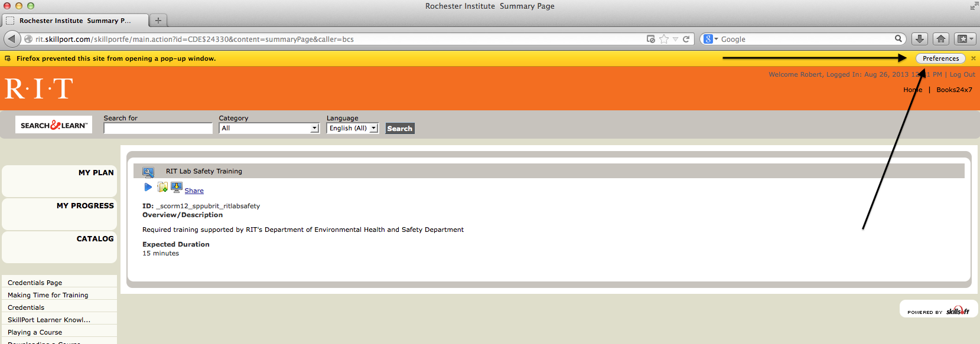This screenshot has height=344, width=980.
Task: Expand the Language dropdown
Action: tap(353, 128)
